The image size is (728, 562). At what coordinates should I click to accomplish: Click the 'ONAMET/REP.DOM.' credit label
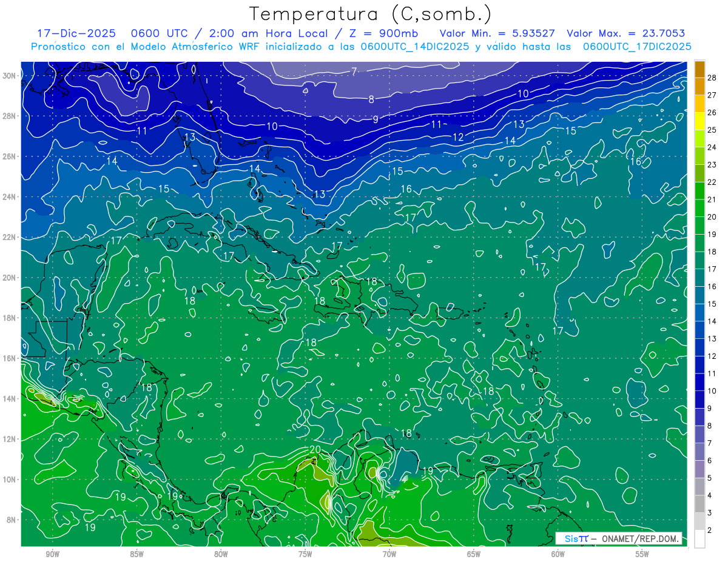click(639, 538)
